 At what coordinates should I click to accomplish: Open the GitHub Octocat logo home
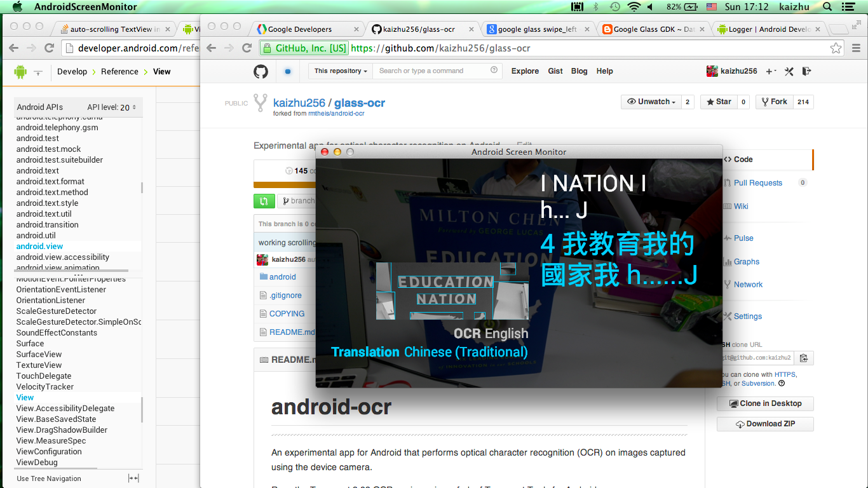[x=261, y=71]
